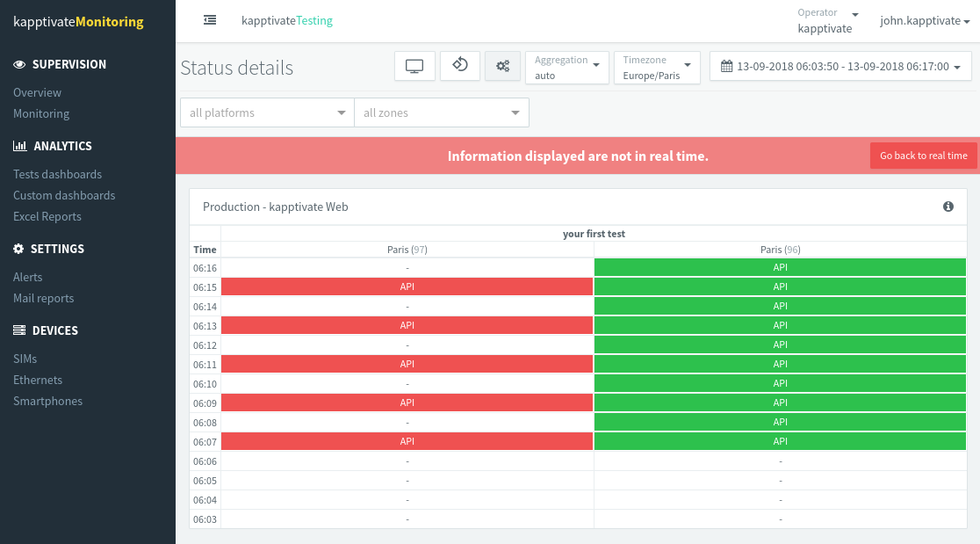Open the Operator kapptivate selector

(827, 21)
